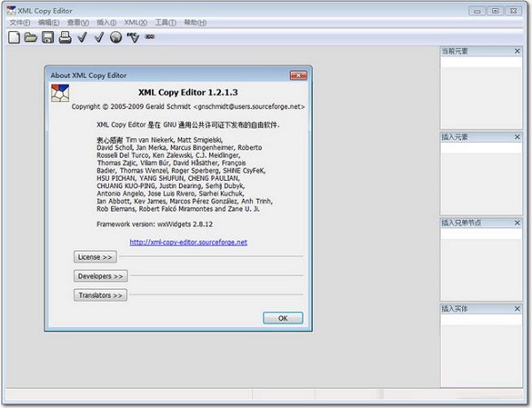Close the 当前元素 panel
Image resolution: width=532 pixels, height=408 pixels.
click(517, 51)
